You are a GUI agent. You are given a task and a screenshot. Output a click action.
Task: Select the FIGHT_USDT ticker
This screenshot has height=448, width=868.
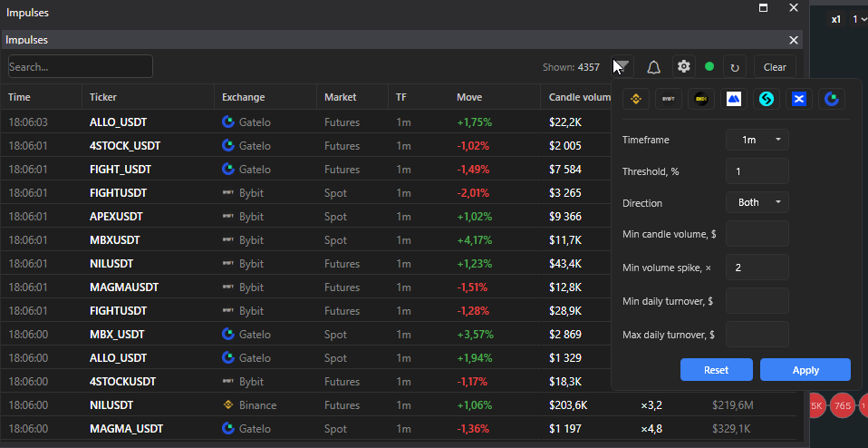pos(121,170)
